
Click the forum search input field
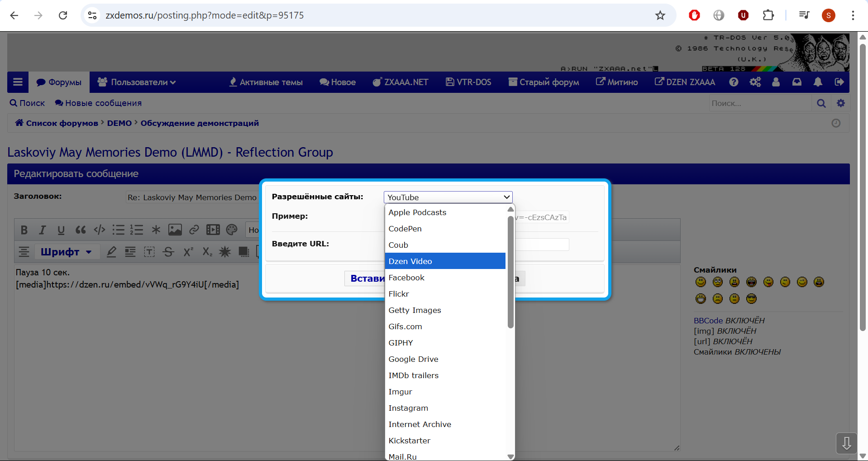(760, 103)
